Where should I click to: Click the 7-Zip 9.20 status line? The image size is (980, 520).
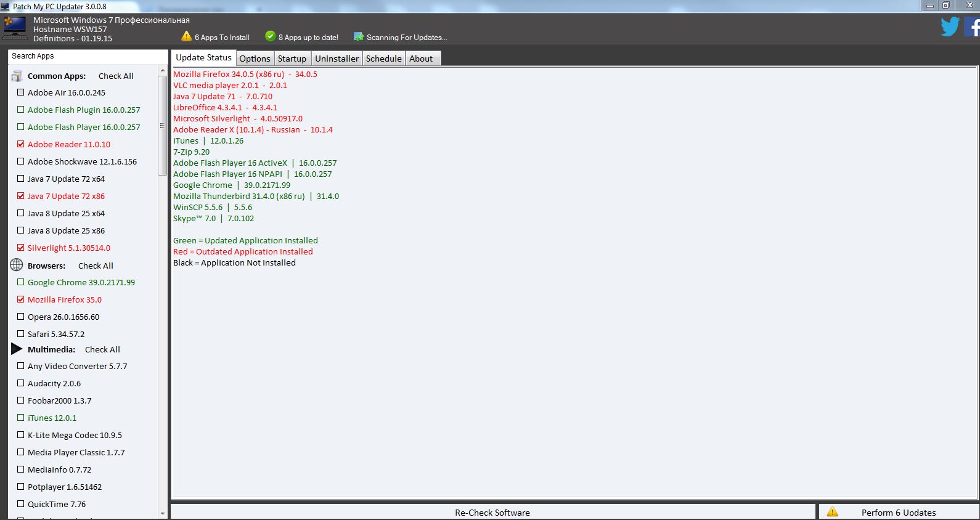coord(191,152)
